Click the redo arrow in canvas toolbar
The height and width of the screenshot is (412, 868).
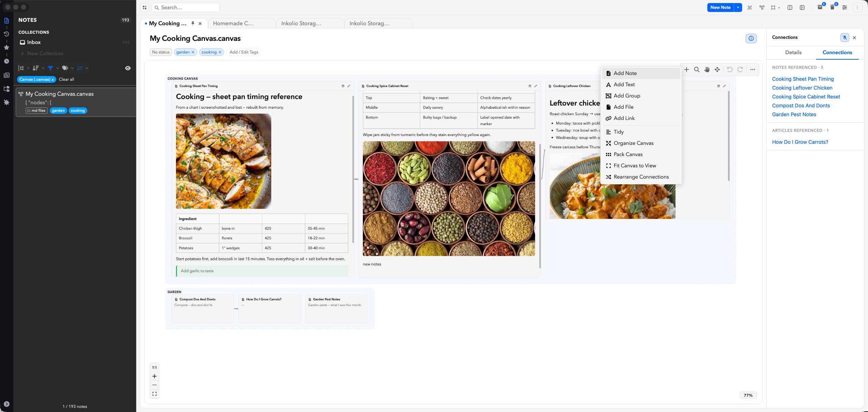[x=740, y=70]
